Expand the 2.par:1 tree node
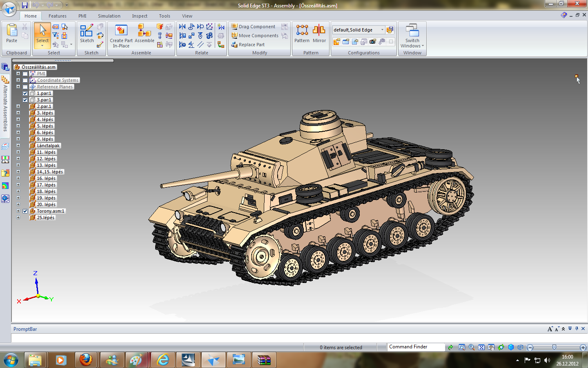588x368 pixels. coord(18,106)
